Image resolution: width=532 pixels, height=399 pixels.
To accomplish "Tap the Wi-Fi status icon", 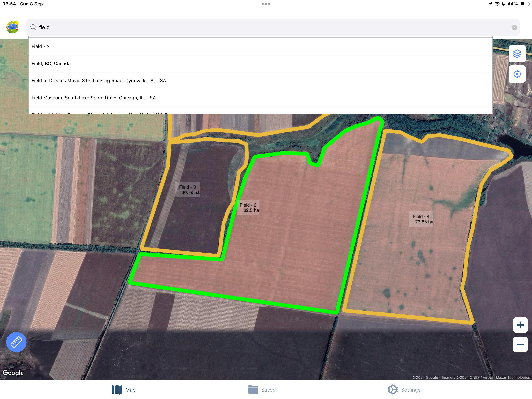I will coord(497,4).
